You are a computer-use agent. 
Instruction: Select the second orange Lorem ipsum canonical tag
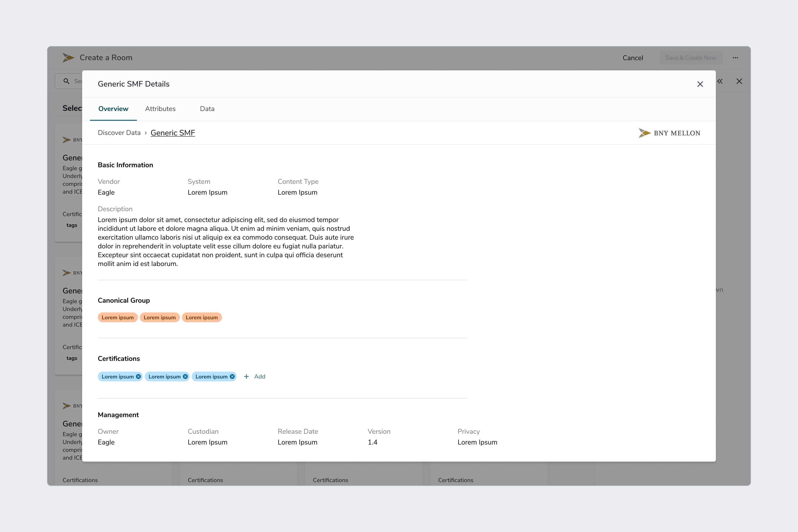[x=160, y=318]
